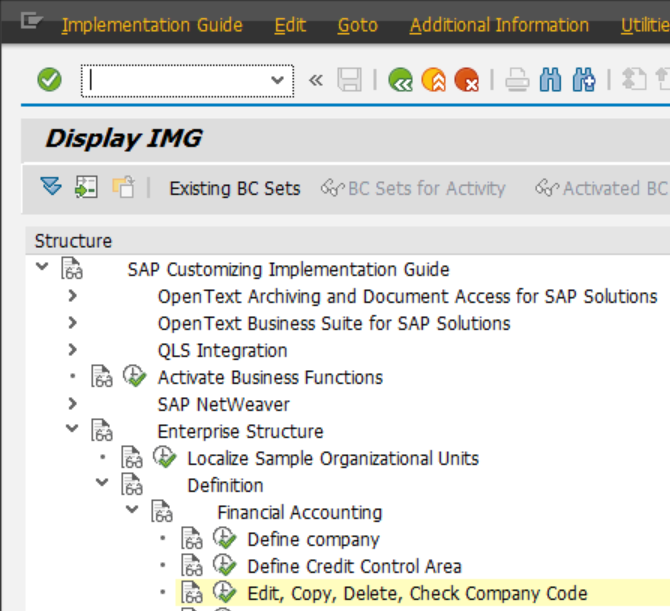
Task: Click the orange Exit up-arrow icon
Action: (433, 80)
